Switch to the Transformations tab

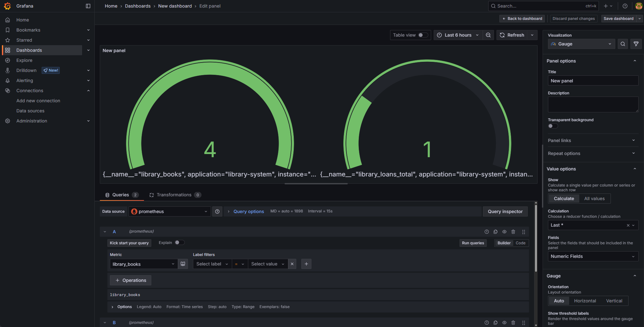click(x=174, y=195)
